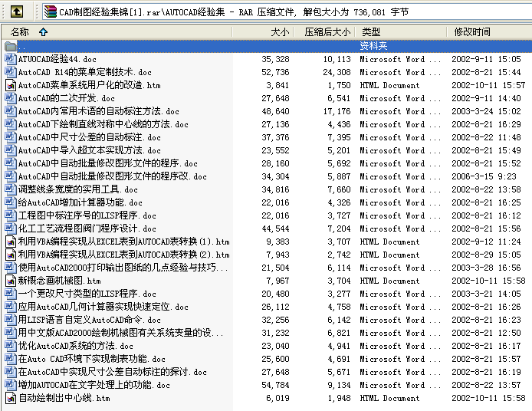Click Word icon of AutoCAD的二次开发.doc
The width and height of the screenshot is (532, 411).
pyautogui.click(x=11, y=98)
